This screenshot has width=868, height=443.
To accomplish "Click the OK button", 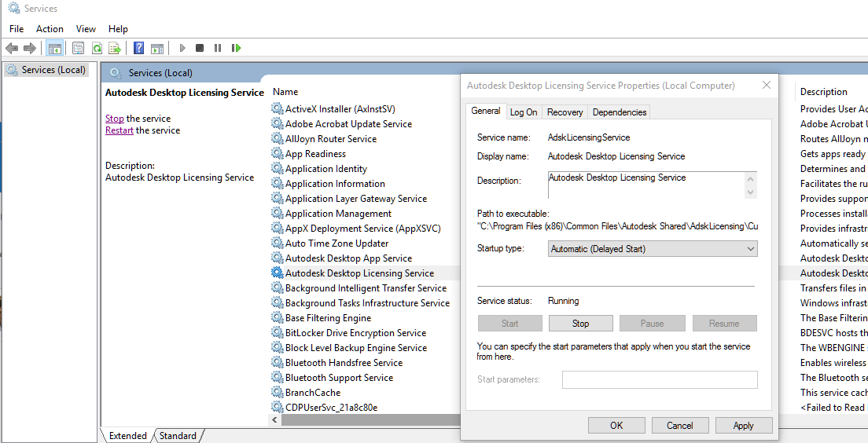I will coord(616,425).
